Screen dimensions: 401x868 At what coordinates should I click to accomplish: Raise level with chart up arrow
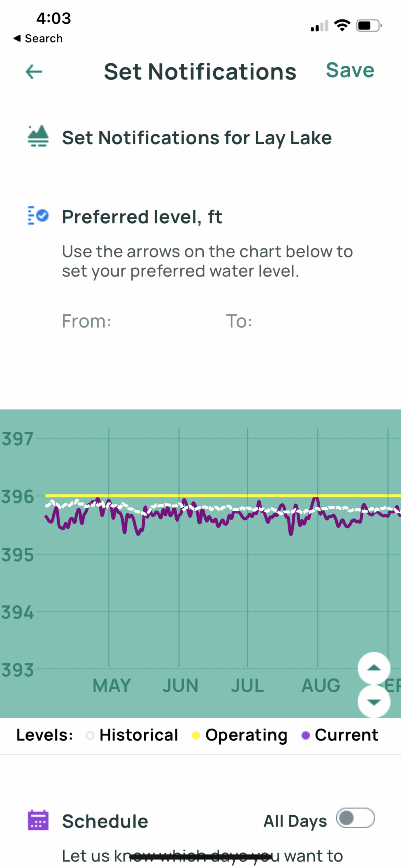coord(374,668)
